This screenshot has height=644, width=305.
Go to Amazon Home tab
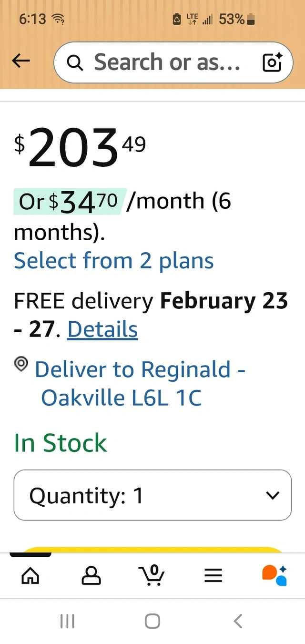click(30, 575)
